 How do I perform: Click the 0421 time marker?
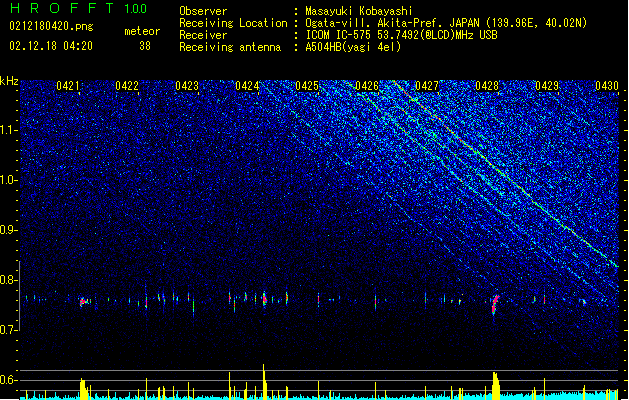(x=68, y=86)
